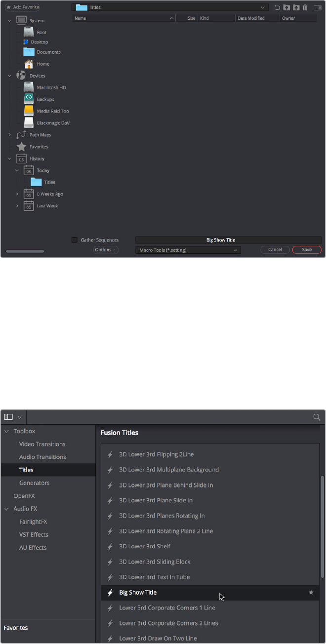This screenshot has width=326, height=644.
Task: Click the Add Favorite button
Action: pos(22,7)
